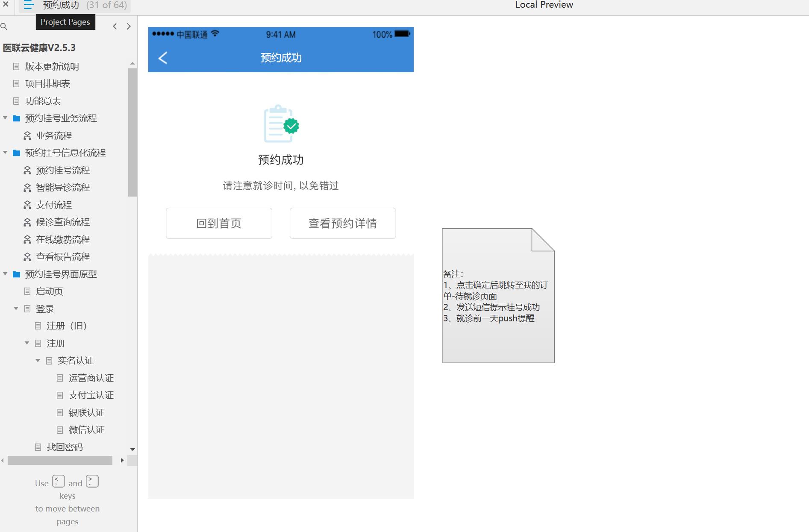Collapse the 预约挂号界面原型 folder
The width and height of the screenshot is (809, 532).
pyautogui.click(x=5, y=274)
